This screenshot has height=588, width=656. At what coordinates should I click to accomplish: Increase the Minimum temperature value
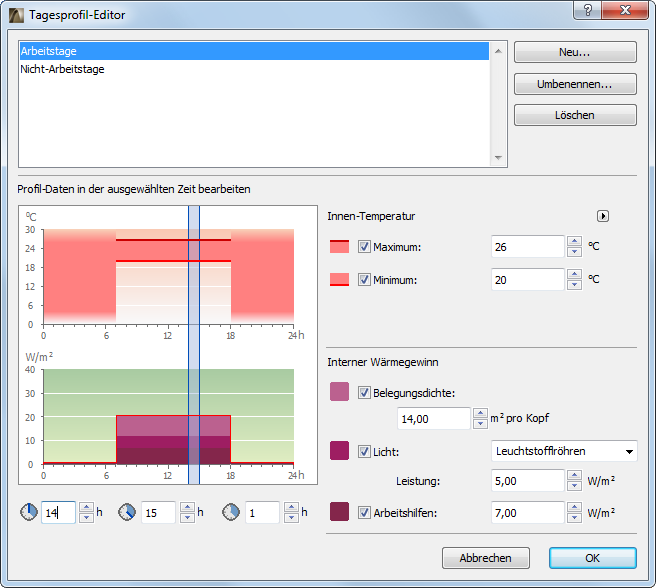coord(574,274)
